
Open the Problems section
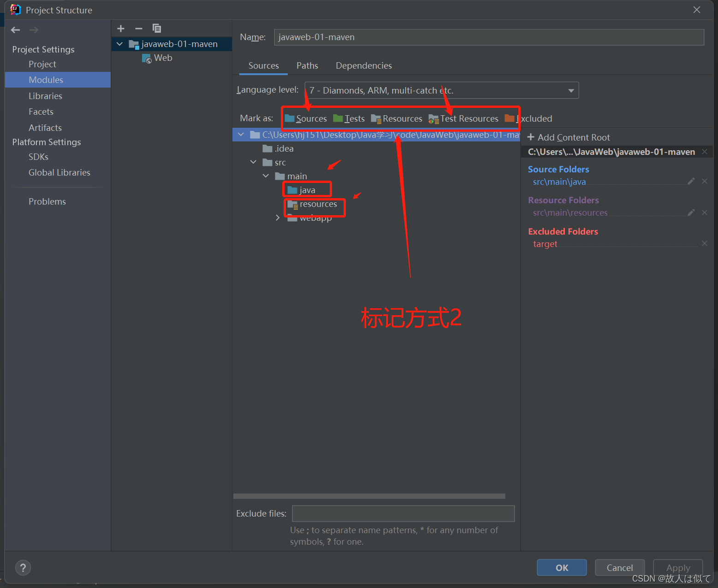[47, 201]
